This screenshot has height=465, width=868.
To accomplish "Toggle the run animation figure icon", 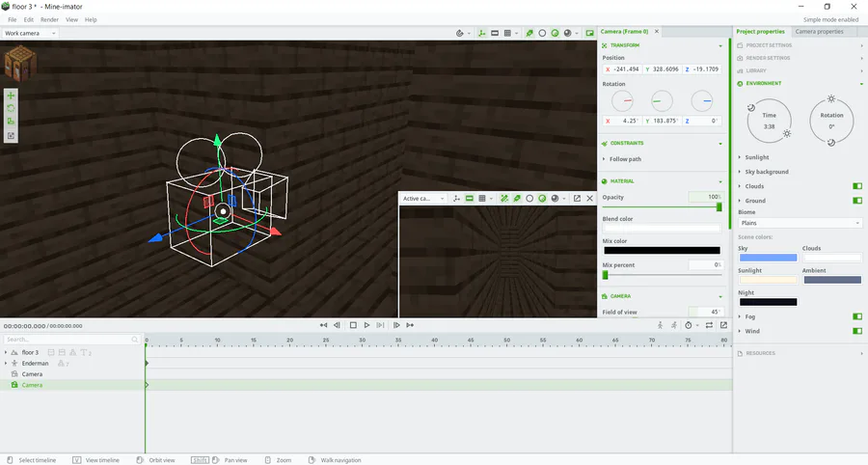I will [674, 325].
